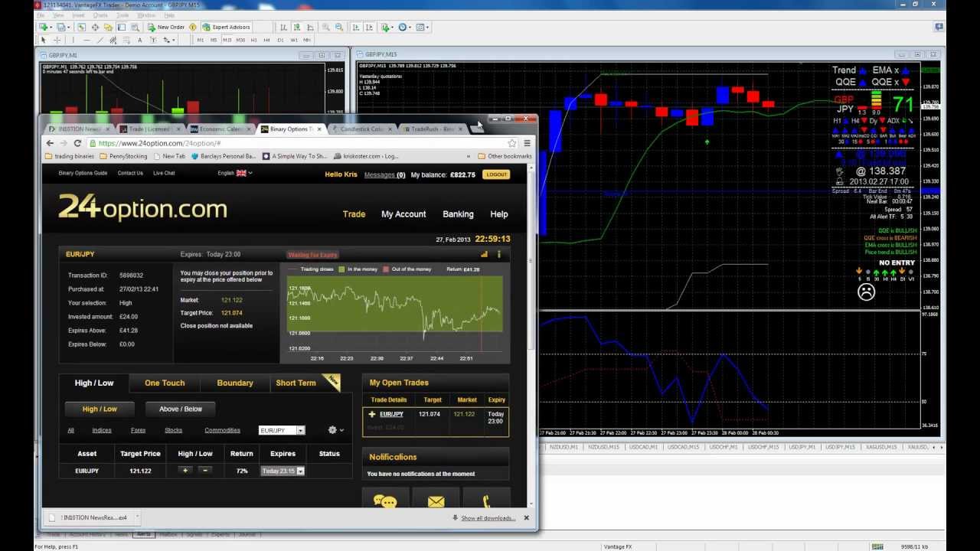
Task: Select the cursor arrow tool
Action: [44, 40]
